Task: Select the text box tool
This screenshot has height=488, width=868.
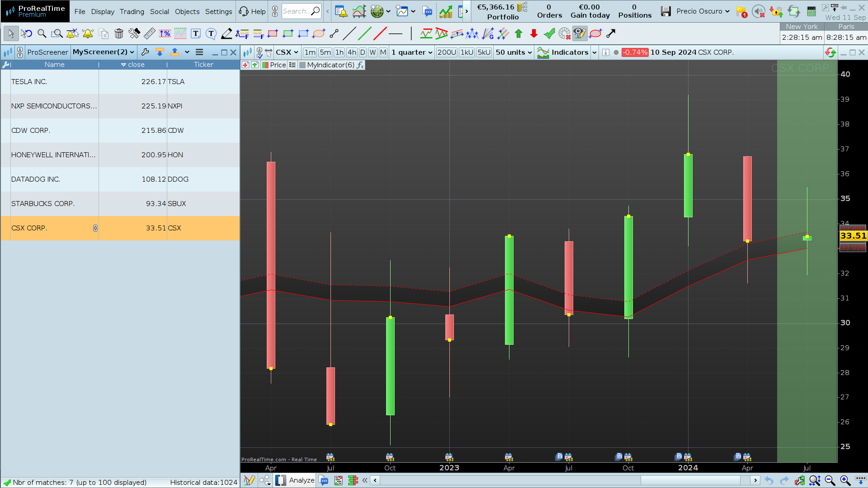Action: 196,33
